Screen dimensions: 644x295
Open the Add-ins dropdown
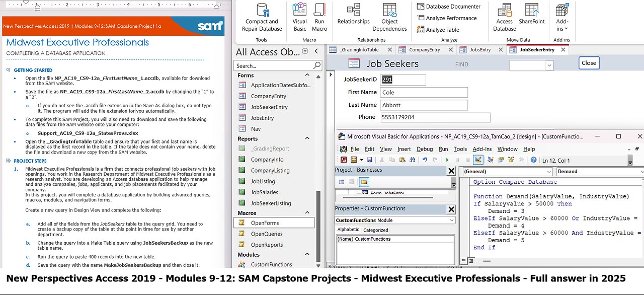[562, 17]
